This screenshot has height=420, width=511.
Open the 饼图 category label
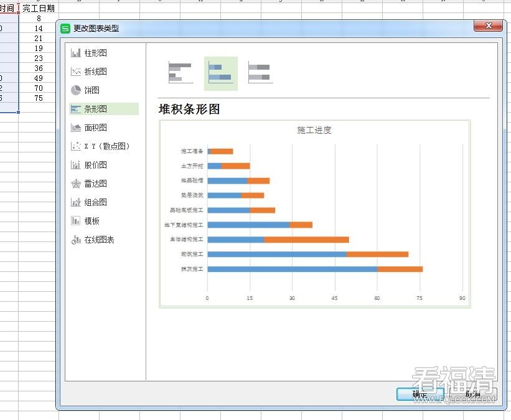pos(92,90)
